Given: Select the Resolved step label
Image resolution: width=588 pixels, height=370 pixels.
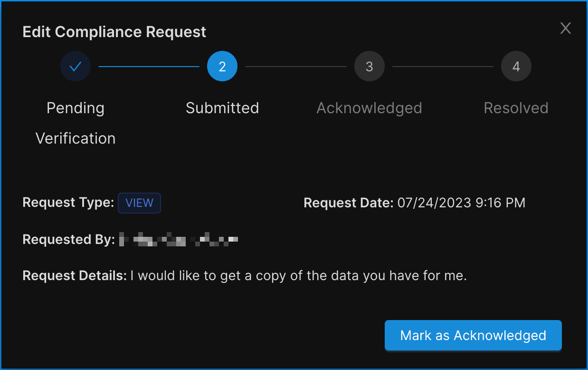Looking at the screenshot, I should tap(516, 108).
